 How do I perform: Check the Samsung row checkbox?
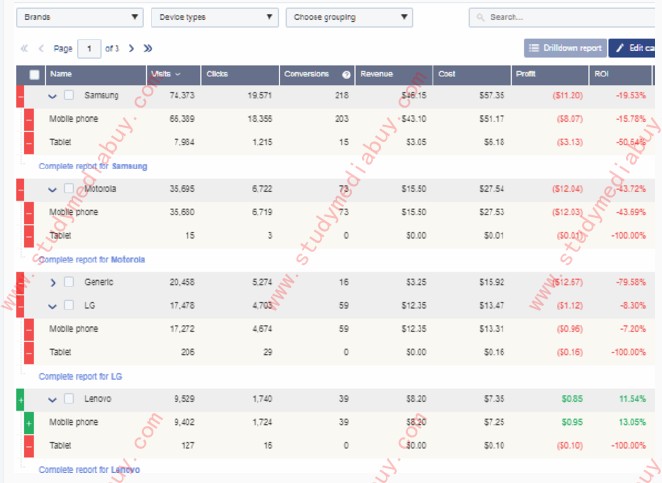click(x=69, y=95)
